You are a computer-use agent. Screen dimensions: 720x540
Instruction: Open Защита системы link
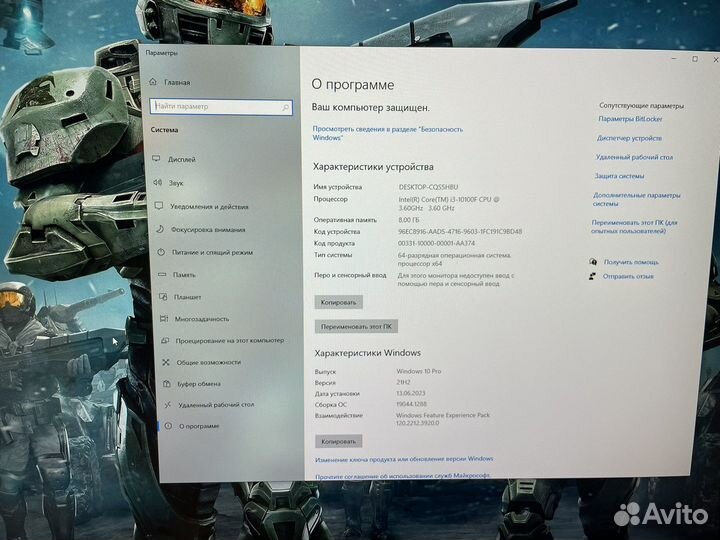click(x=619, y=176)
